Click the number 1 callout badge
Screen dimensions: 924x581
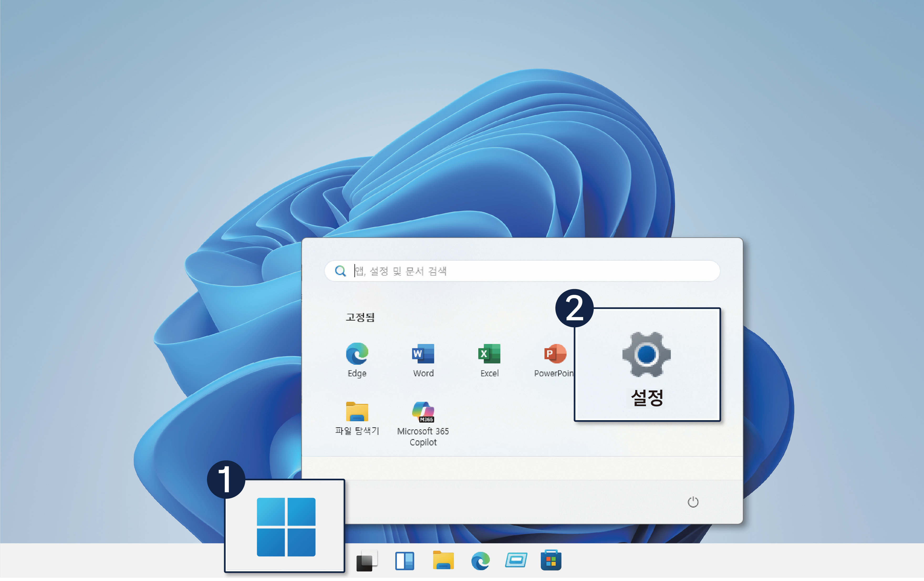pyautogui.click(x=226, y=480)
